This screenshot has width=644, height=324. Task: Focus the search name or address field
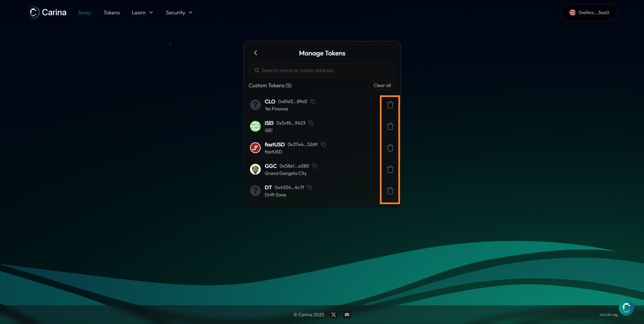322,71
